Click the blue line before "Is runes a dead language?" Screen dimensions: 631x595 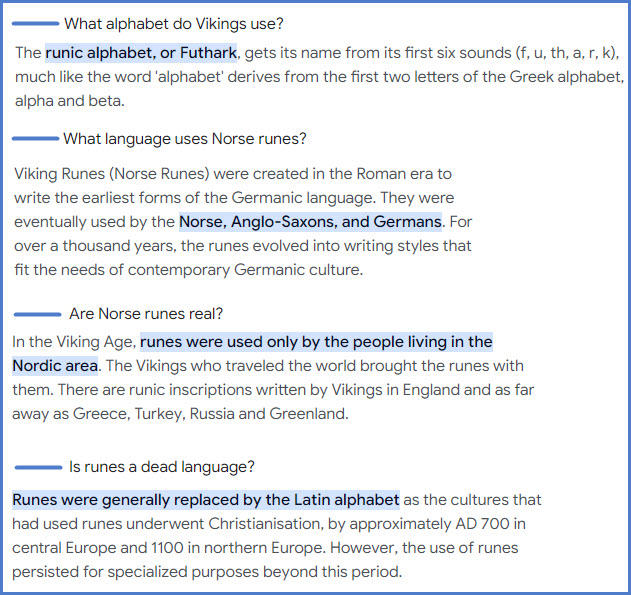37,466
